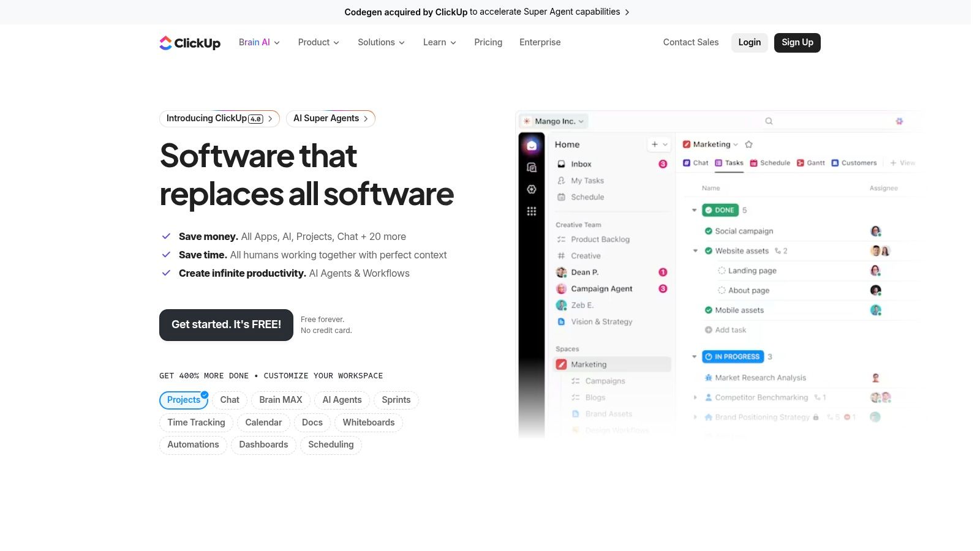Open the apps grid icon in the left rail

point(532,211)
